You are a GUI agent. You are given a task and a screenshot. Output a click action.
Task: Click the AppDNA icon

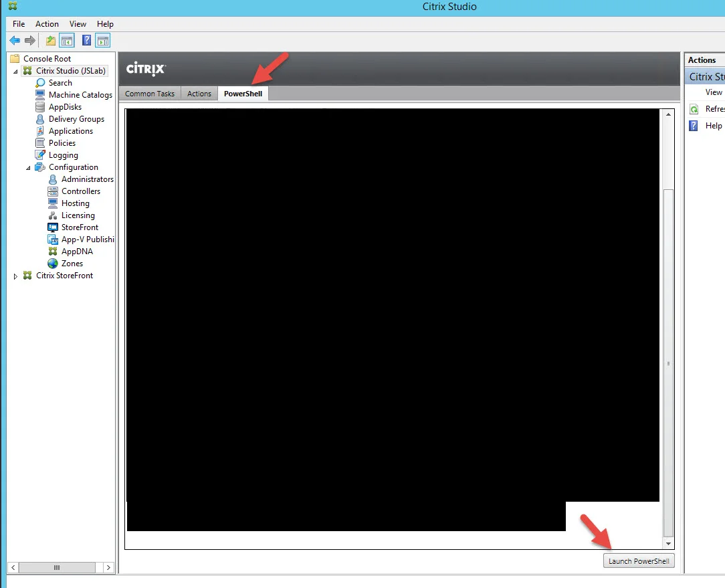click(x=53, y=252)
